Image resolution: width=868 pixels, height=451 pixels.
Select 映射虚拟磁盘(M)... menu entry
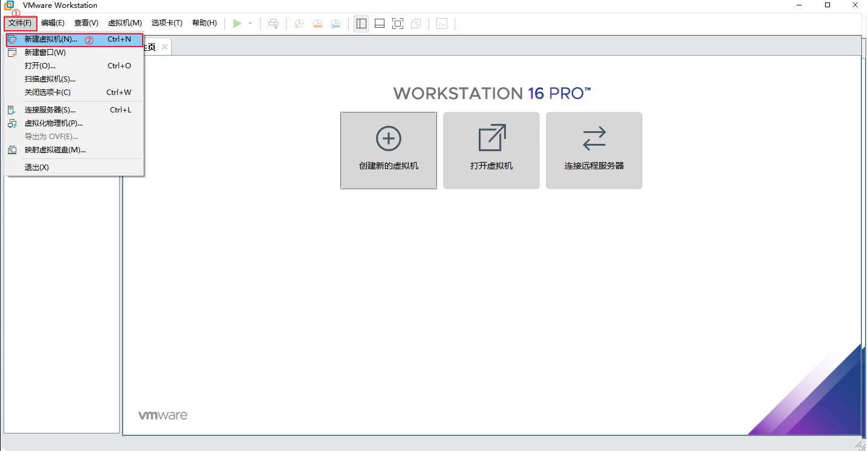pyautogui.click(x=74, y=150)
